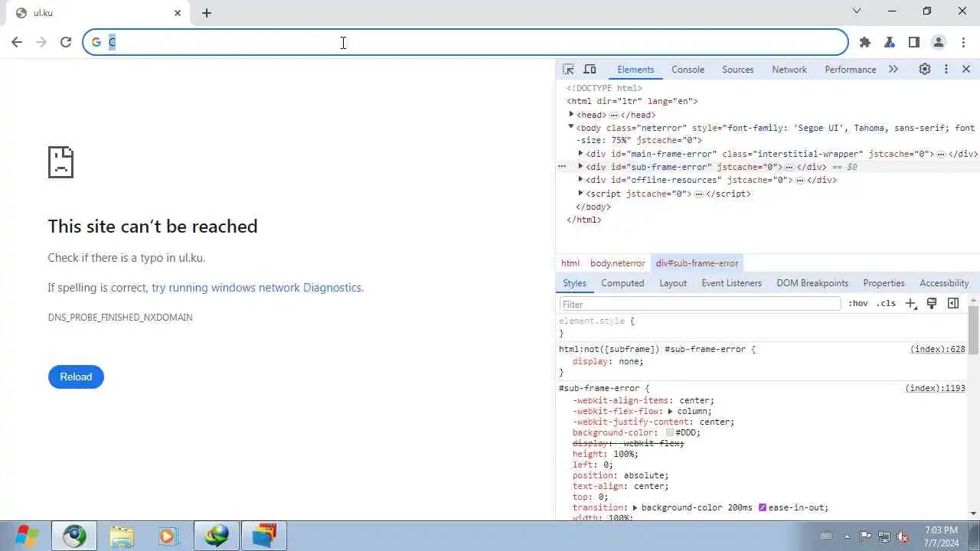The height and width of the screenshot is (551, 980).
Task: Switch to the Styles pane tab
Action: point(574,283)
